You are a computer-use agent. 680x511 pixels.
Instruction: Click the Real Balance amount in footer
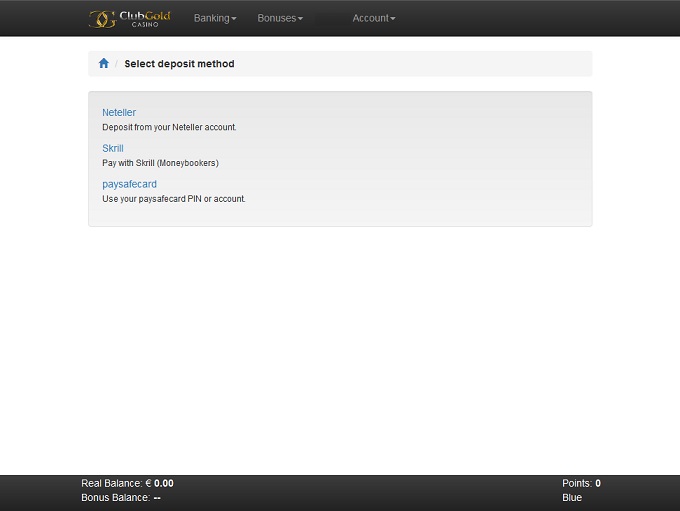point(158,483)
